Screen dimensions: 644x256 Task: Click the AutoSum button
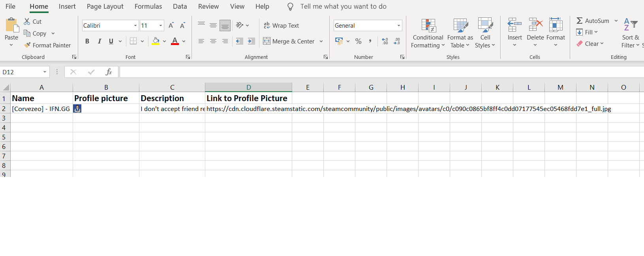593,21
